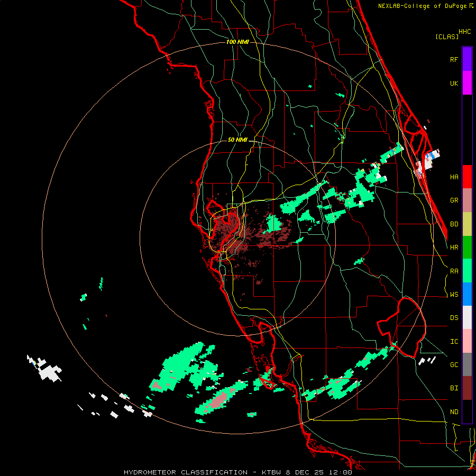Click the DS legend label
This screenshot has width=476, height=476.
click(454, 318)
